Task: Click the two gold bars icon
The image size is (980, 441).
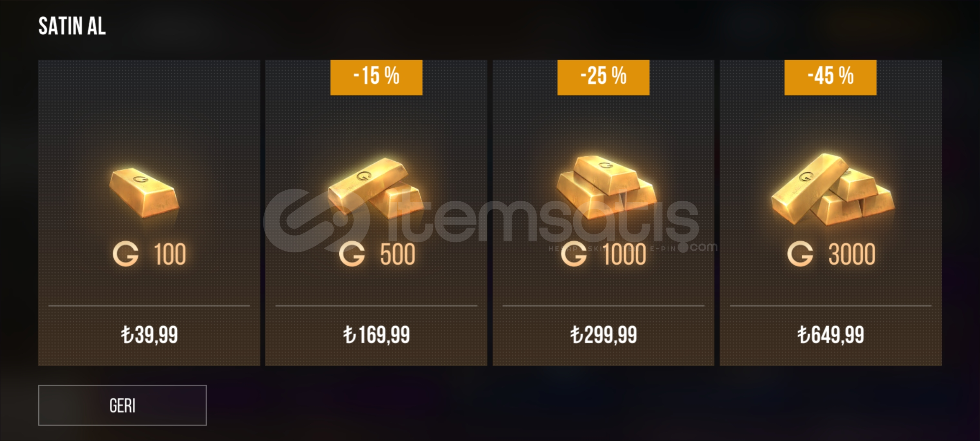Action: (x=376, y=187)
